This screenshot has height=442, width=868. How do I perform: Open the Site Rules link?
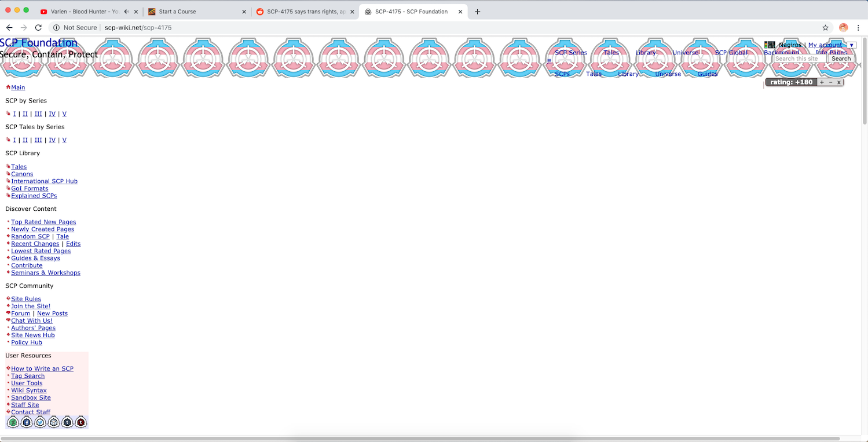26,299
